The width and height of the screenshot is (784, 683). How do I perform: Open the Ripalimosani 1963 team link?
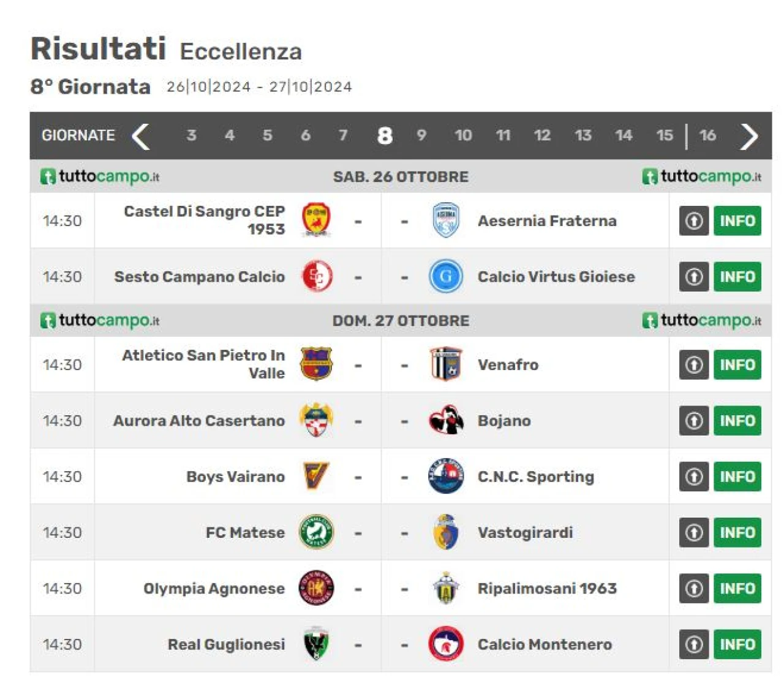pyautogui.click(x=547, y=588)
